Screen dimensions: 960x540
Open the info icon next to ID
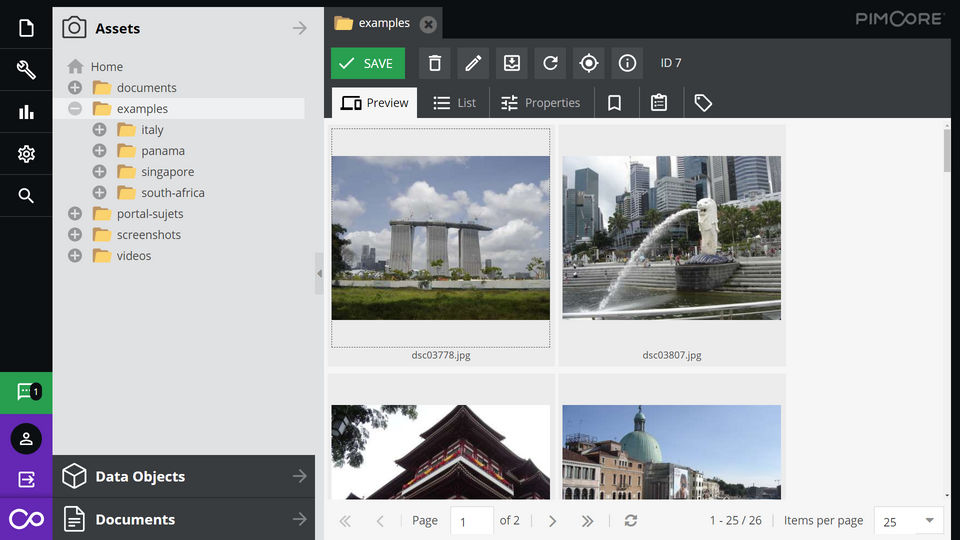pyautogui.click(x=627, y=63)
